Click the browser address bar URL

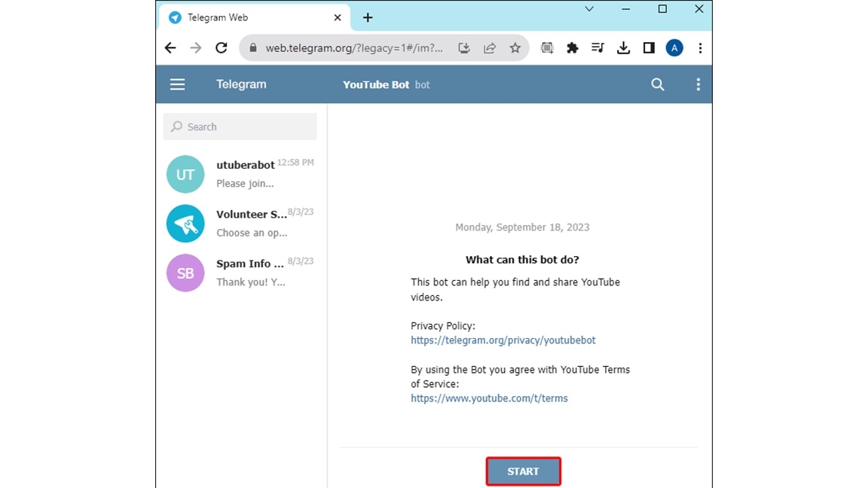click(x=354, y=48)
